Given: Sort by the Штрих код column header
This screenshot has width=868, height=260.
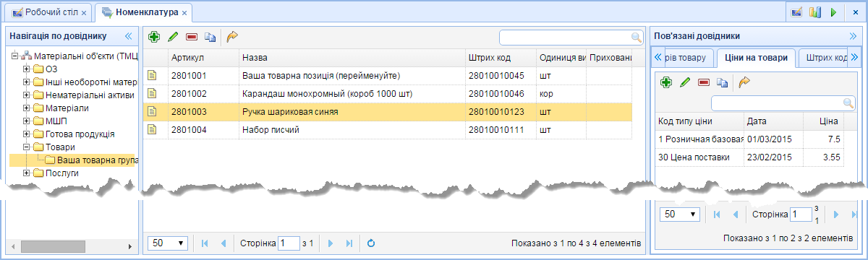Looking at the screenshot, I should [501, 58].
